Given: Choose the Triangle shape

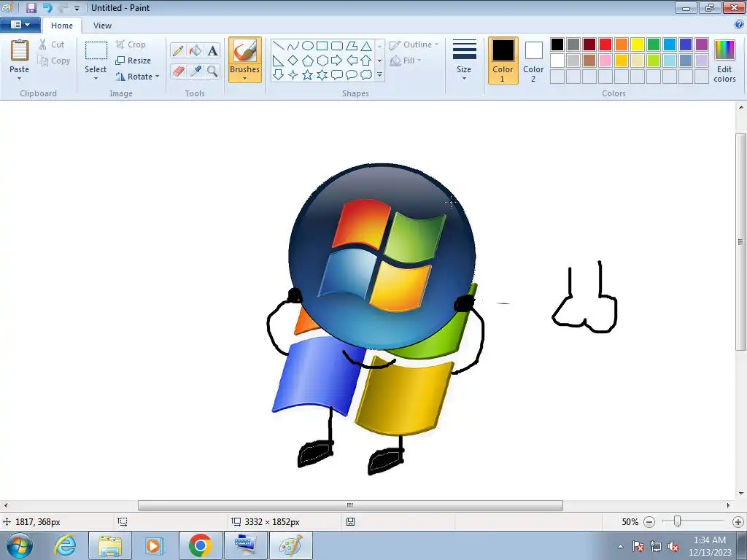Looking at the screenshot, I should pyautogui.click(x=366, y=46).
